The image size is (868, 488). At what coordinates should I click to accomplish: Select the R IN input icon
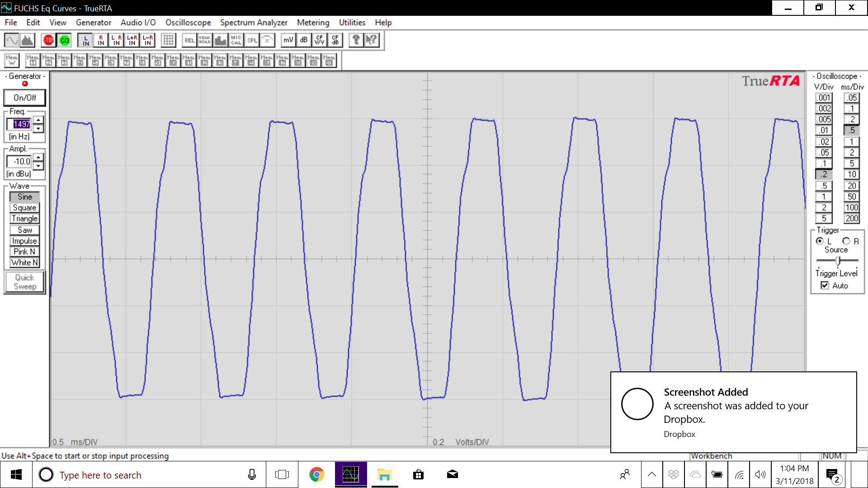[x=101, y=40]
